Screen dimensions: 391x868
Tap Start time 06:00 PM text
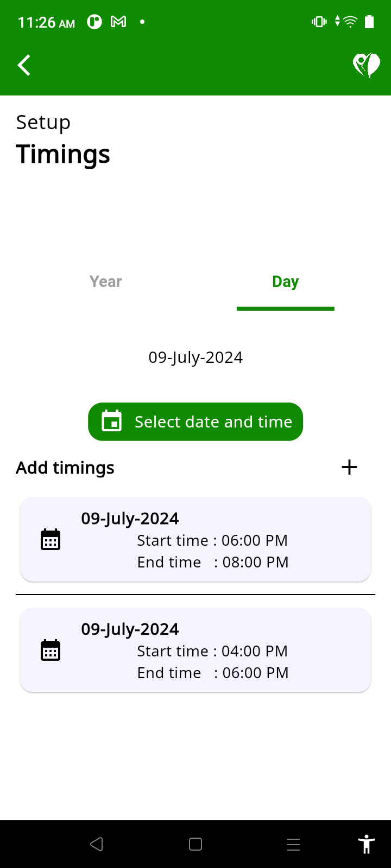click(212, 540)
